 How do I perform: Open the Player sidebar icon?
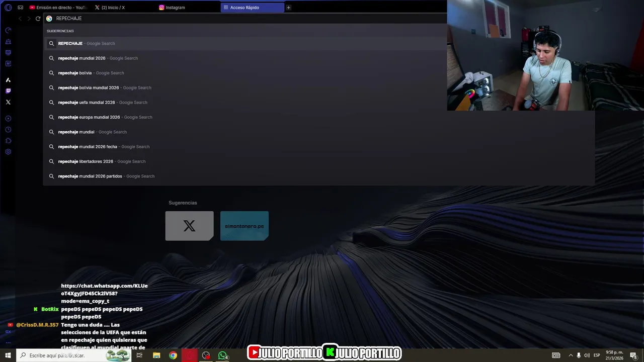[x=8, y=119]
